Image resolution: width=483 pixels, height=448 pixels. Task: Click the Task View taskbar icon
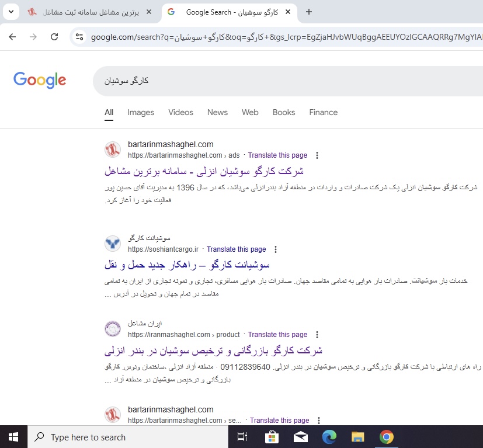242,437
